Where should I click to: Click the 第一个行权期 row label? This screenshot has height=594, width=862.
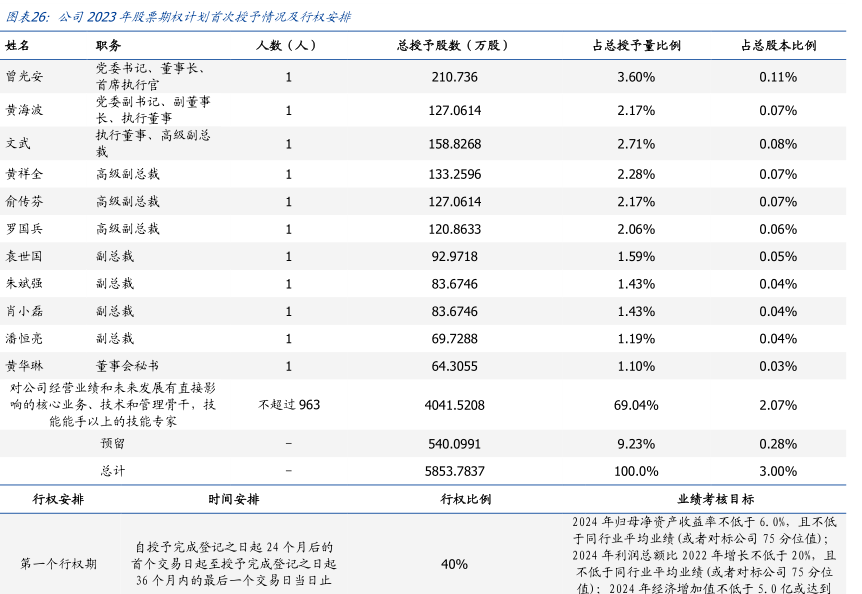click(x=59, y=564)
